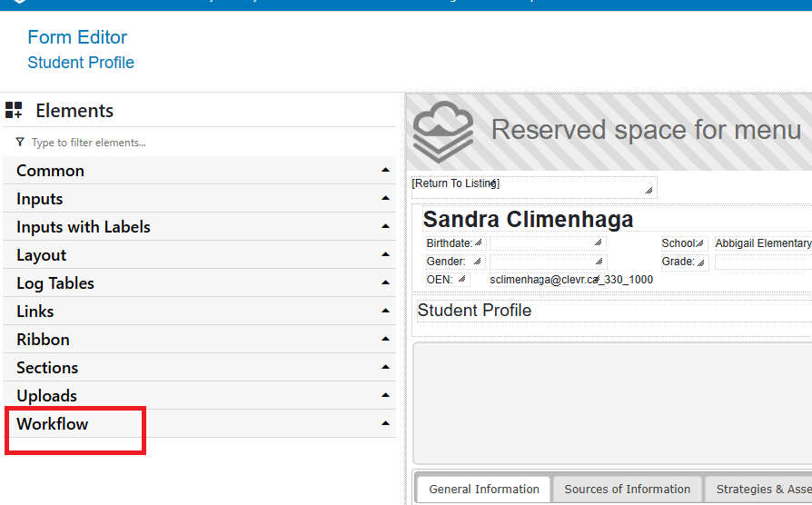Select the General Information tab

484,490
